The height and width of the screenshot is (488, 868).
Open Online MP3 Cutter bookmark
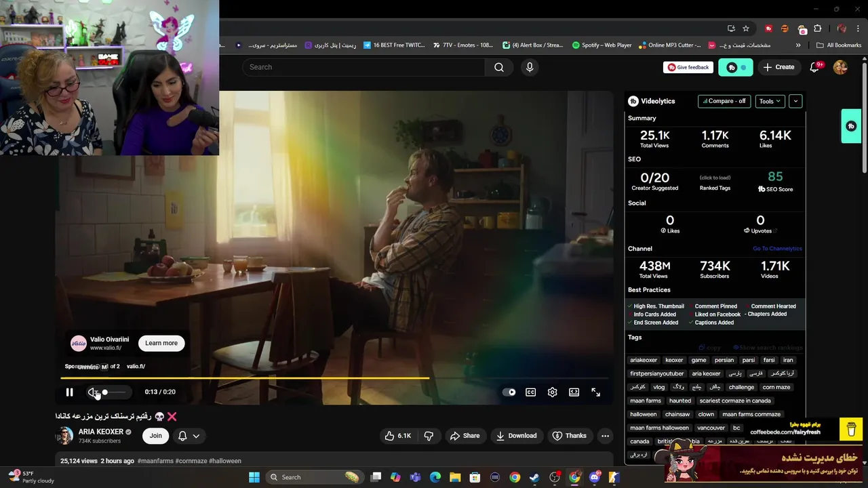(x=670, y=45)
